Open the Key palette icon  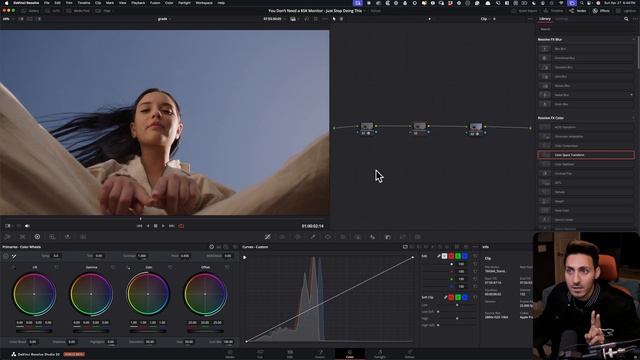tap(388, 237)
